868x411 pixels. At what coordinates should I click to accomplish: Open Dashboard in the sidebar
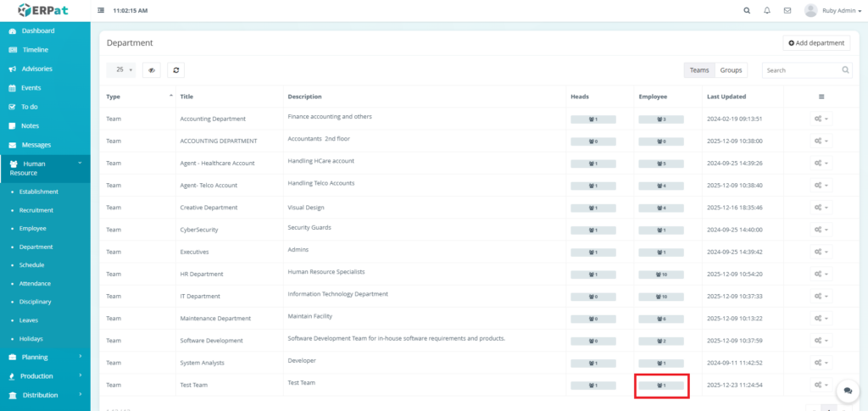click(x=37, y=31)
